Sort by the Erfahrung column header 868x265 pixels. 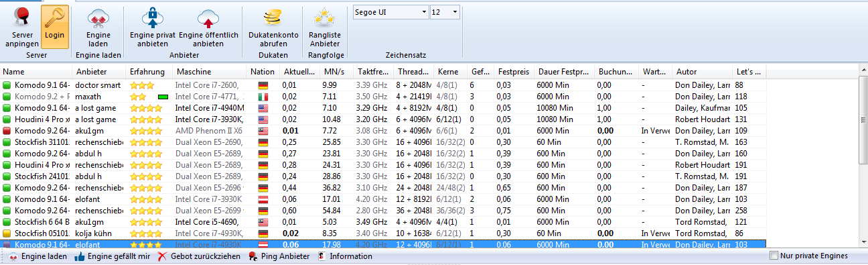click(149, 72)
